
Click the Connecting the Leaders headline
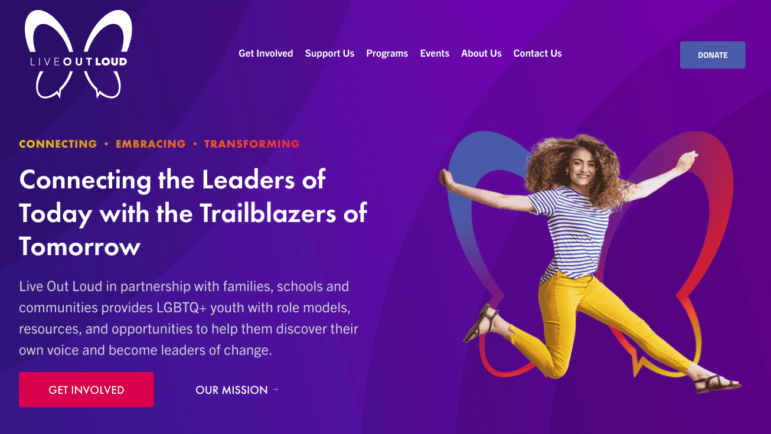coord(193,213)
